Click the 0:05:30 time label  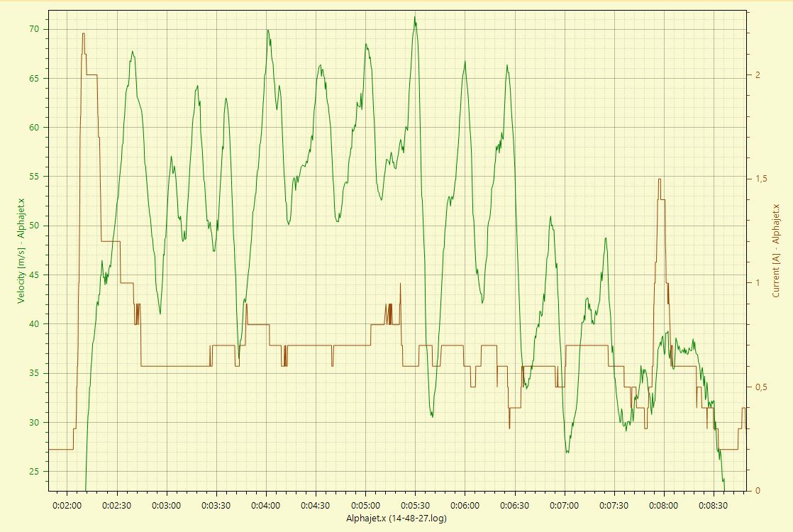415,505
